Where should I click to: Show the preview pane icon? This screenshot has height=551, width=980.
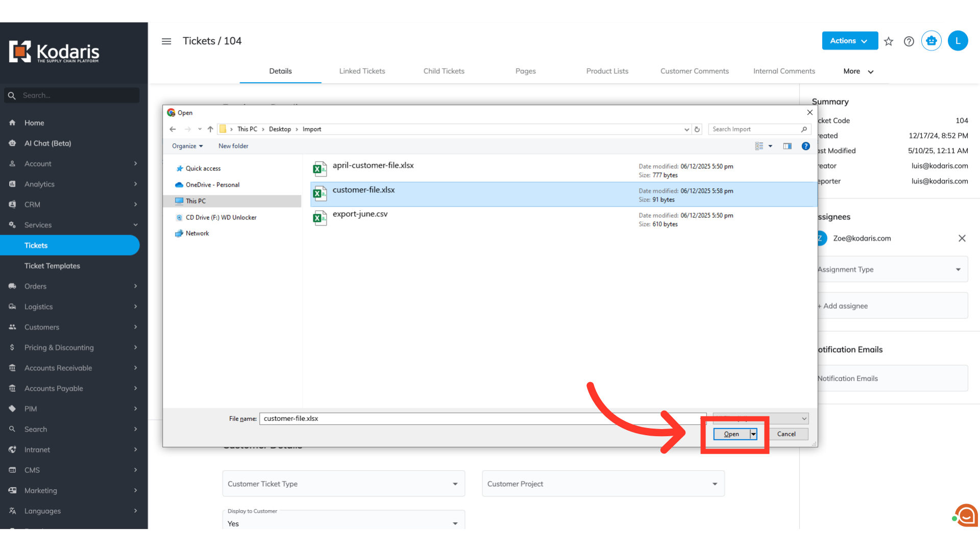[x=788, y=146]
